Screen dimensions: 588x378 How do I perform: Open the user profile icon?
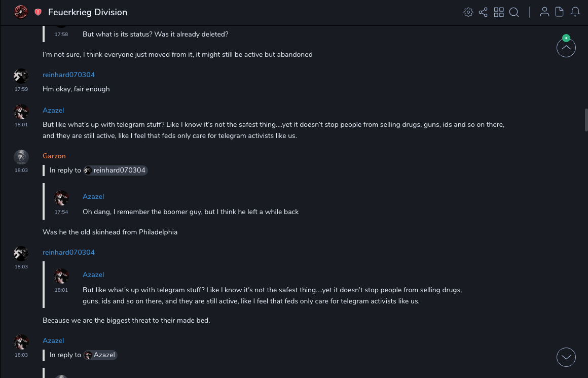click(544, 12)
